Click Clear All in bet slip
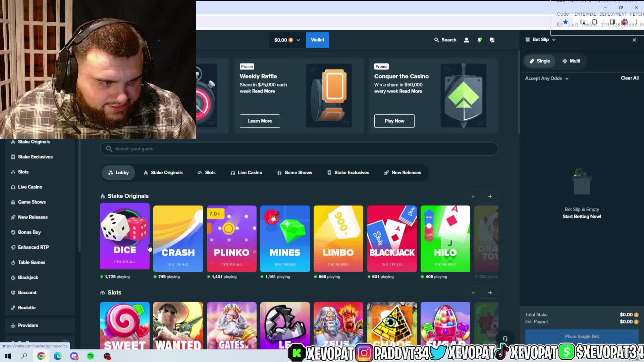The height and width of the screenshot is (362, 644). (630, 78)
